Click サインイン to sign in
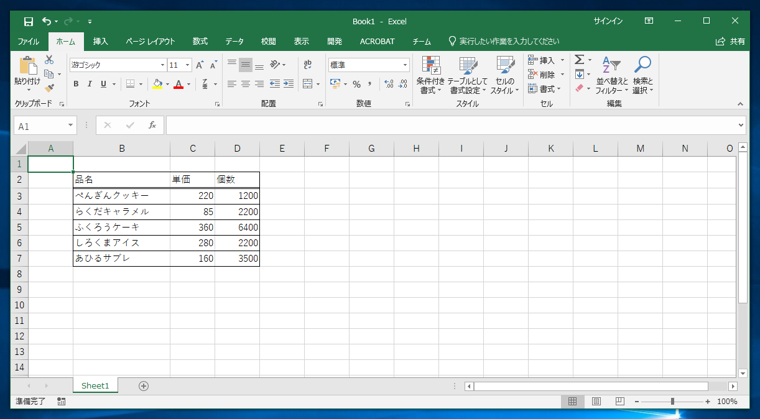This screenshot has height=419, width=760. [608, 21]
